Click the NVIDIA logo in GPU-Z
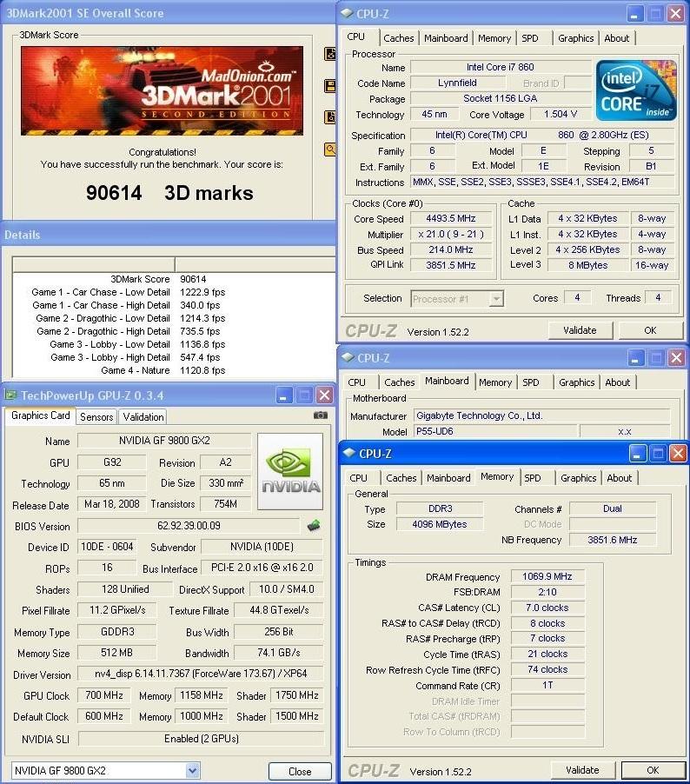Screen dimensions: 690x784 coord(290,471)
